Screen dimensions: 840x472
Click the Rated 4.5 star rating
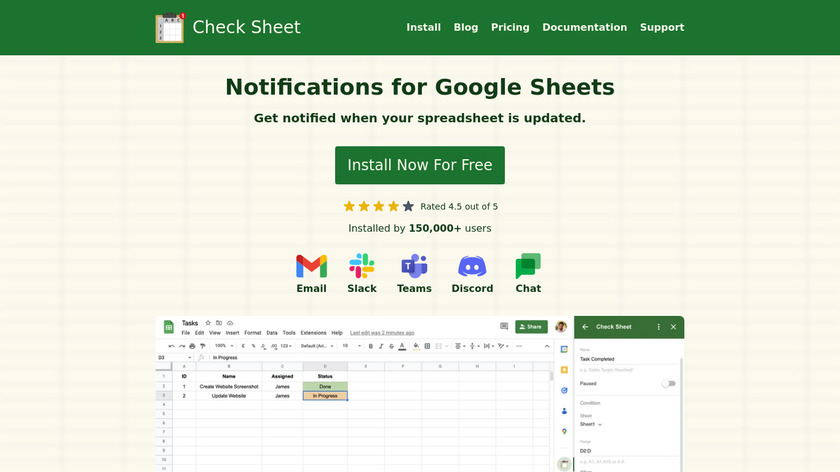420,206
